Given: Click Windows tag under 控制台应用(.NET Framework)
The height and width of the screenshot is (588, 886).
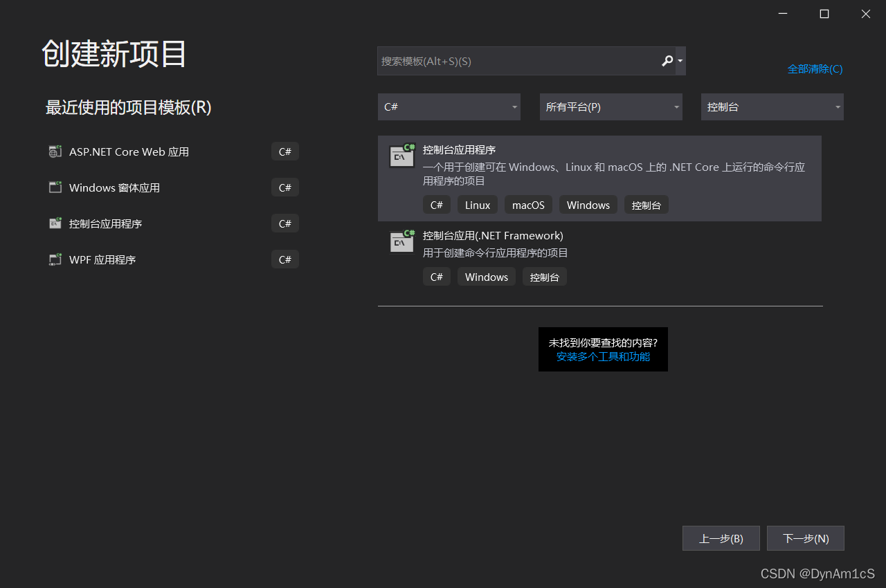Looking at the screenshot, I should [x=487, y=277].
